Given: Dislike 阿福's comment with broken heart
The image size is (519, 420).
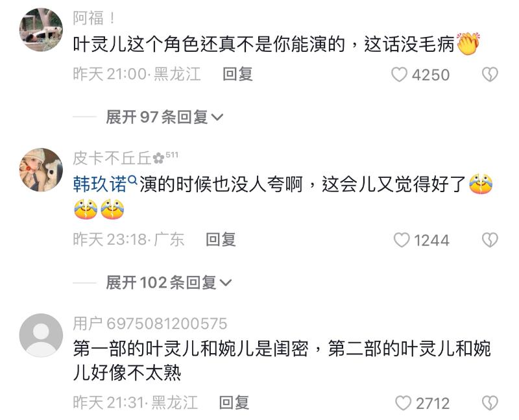Looking at the screenshot, I should point(490,74).
